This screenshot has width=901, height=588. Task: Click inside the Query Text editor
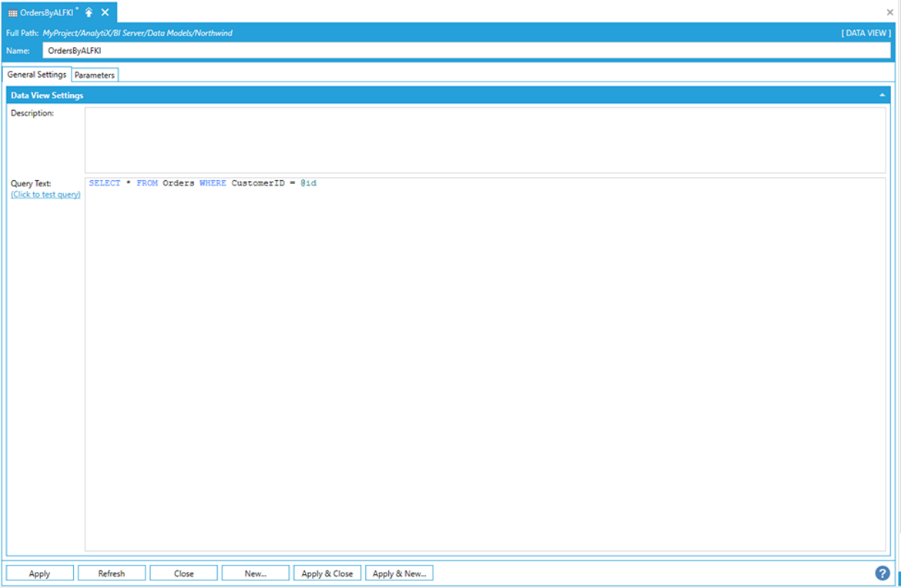pyautogui.click(x=485, y=362)
